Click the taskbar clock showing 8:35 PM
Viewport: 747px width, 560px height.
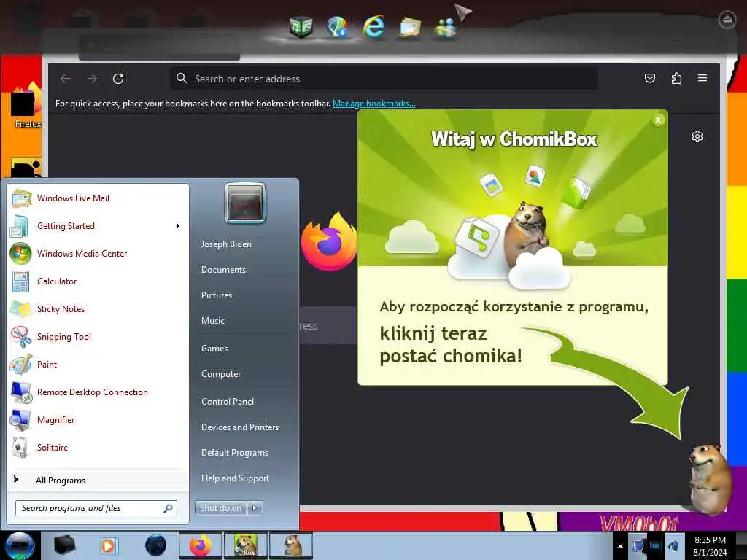click(710, 546)
